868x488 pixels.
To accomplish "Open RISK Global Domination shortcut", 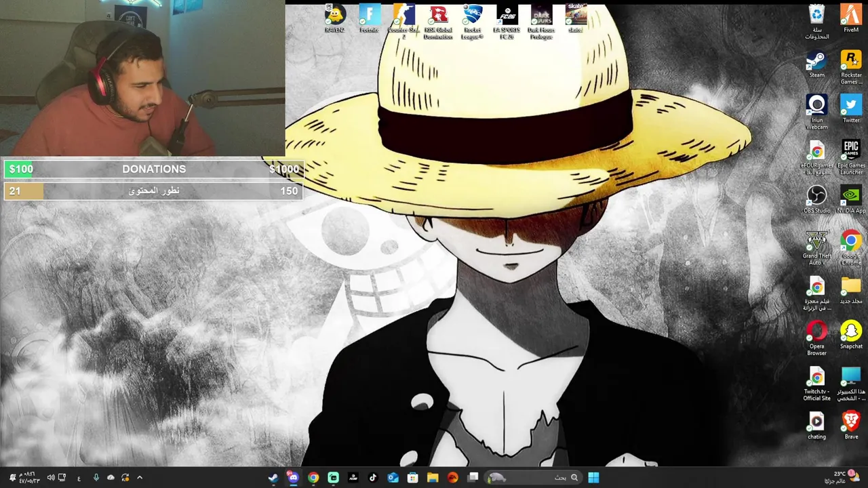I will (438, 21).
